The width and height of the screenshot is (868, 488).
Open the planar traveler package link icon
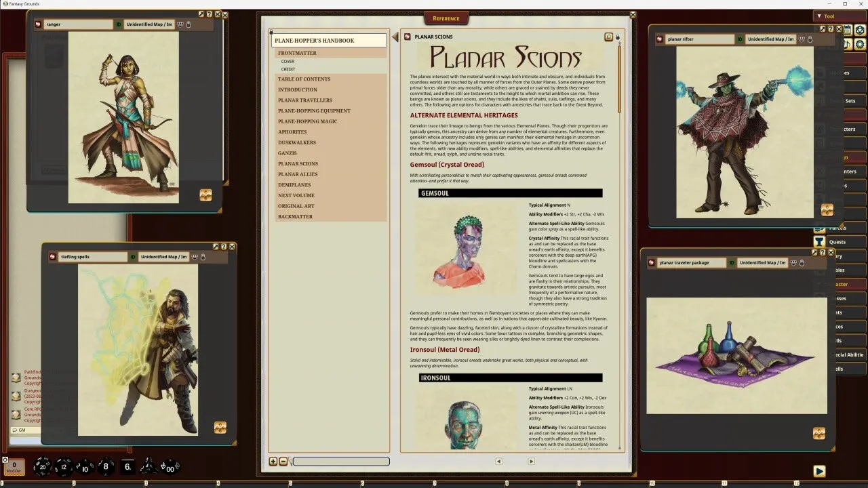click(x=651, y=262)
